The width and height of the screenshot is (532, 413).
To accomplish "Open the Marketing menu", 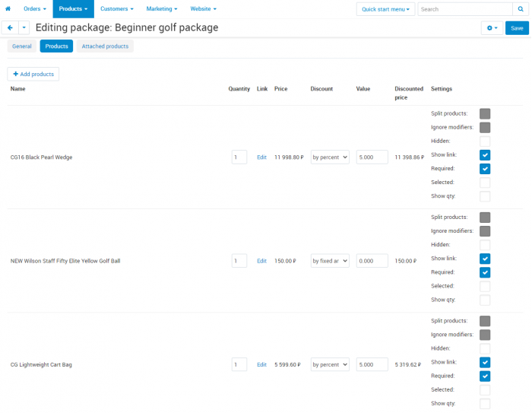I will (162, 9).
